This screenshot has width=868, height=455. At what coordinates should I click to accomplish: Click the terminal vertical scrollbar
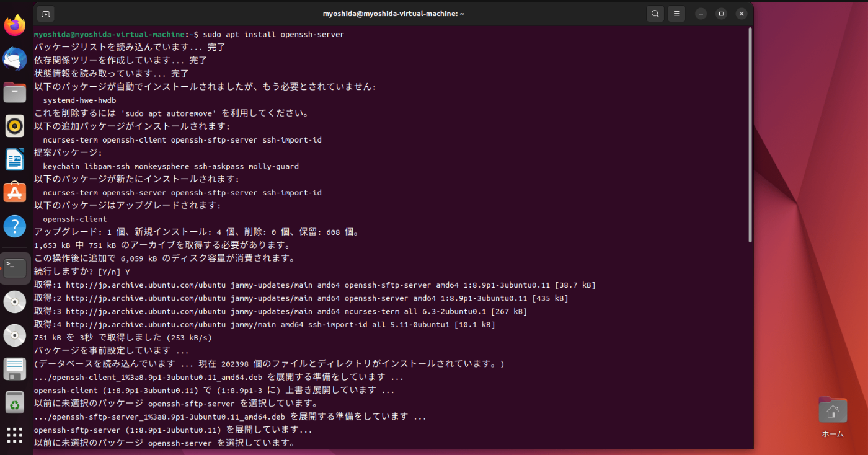click(x=750, y=135)
